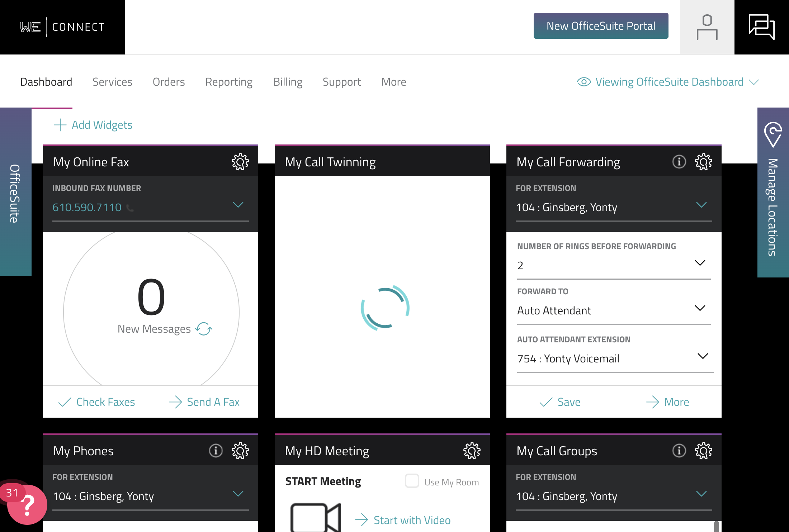Image resolution: width=789 pixels, height=532 pixels.
Task: Open My HD Meeting settings gear
Action: 472,451
